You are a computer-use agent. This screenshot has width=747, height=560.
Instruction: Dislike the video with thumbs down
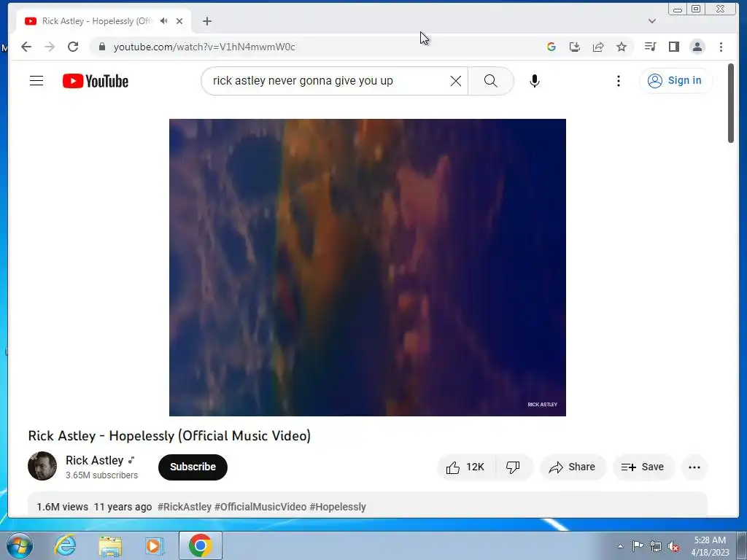[x=513, y=467]
